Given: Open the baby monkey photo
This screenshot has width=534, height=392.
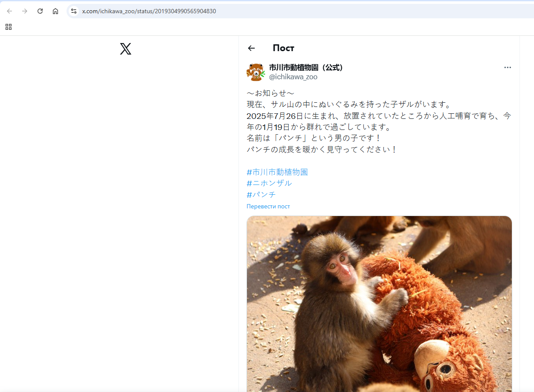Looking at the screenshot, I should tap(379, 303).
